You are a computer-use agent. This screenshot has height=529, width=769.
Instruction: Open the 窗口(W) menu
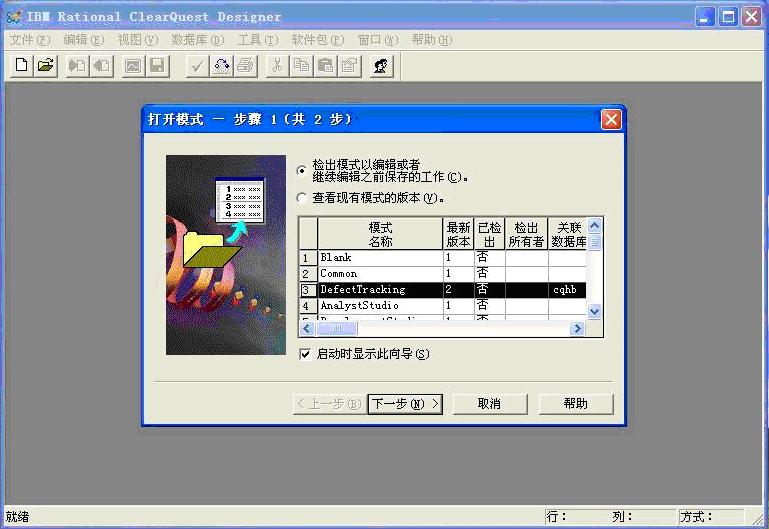coord(378,40)
